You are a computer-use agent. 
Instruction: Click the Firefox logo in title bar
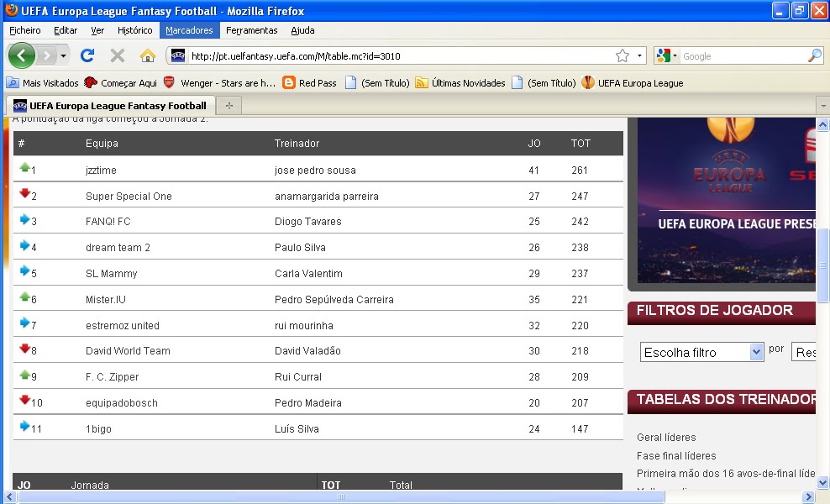click(x=11, y=10)
